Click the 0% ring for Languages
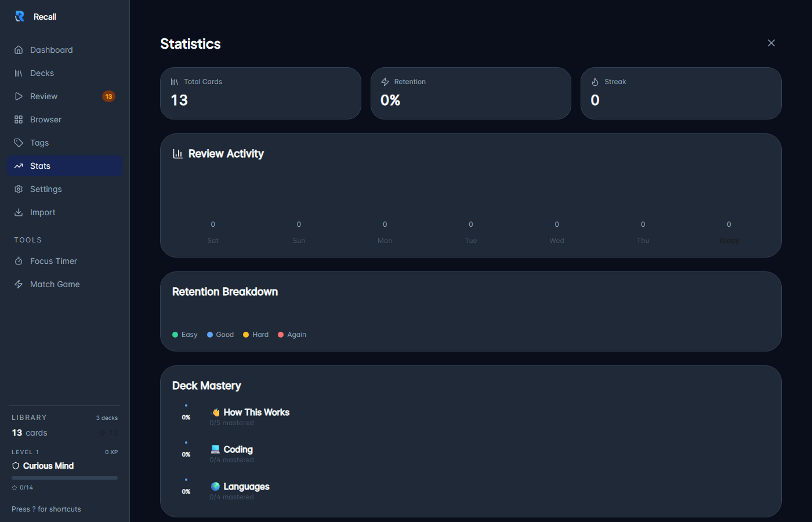812x522 pixels. coord(186,491)
